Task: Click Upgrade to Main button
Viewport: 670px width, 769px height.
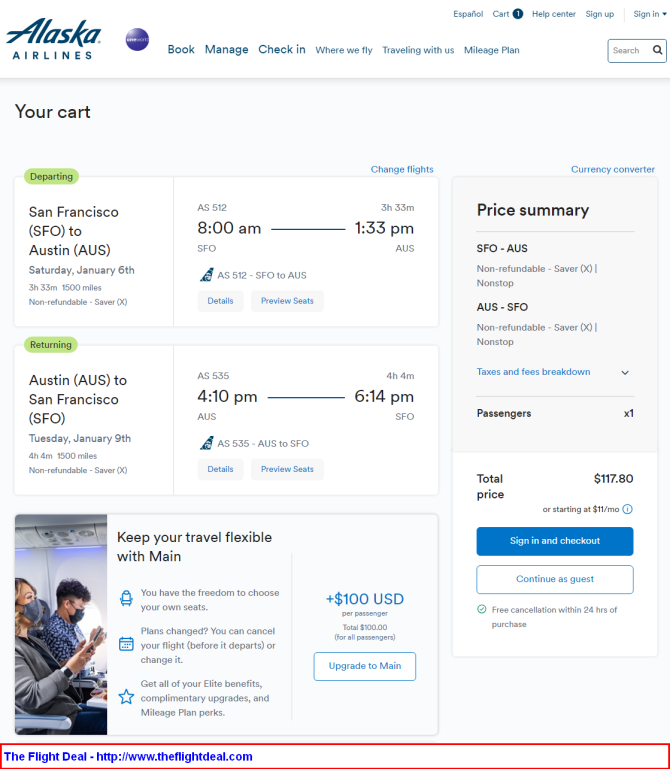Action: [364, 666]
